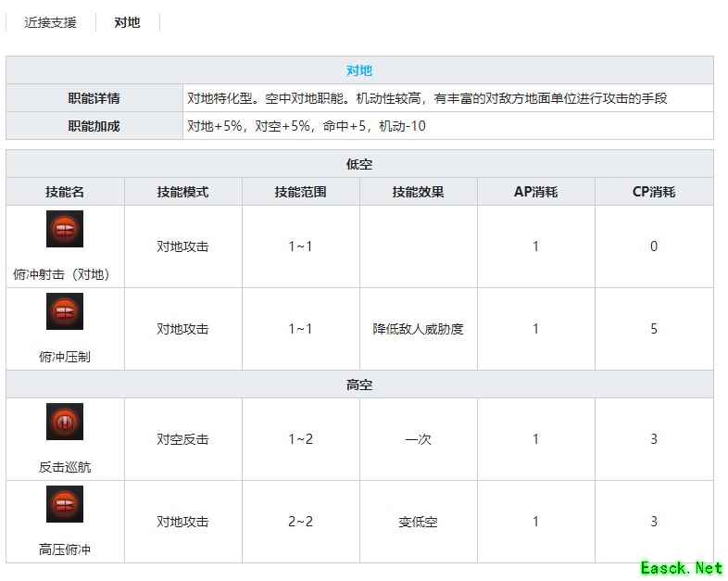Screen dimensions: 728x581
Task: Click the AP消耗 column header
Action: point(535,192)
